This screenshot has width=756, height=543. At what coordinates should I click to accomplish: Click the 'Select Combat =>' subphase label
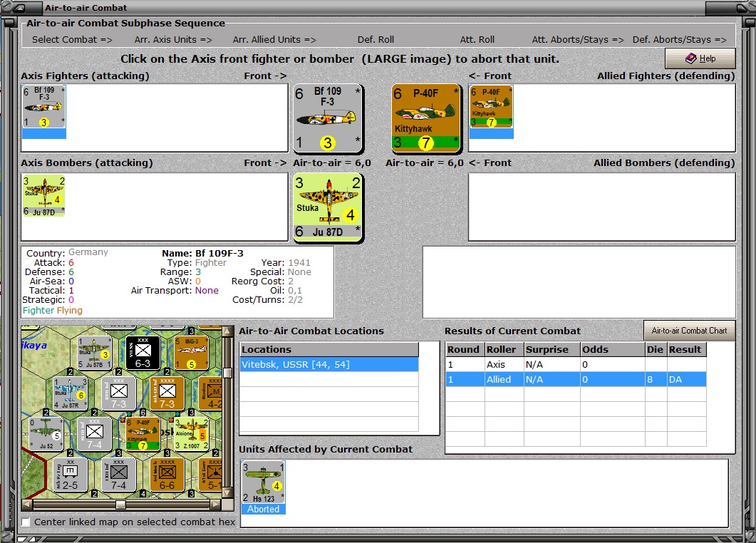coord(72,39)
